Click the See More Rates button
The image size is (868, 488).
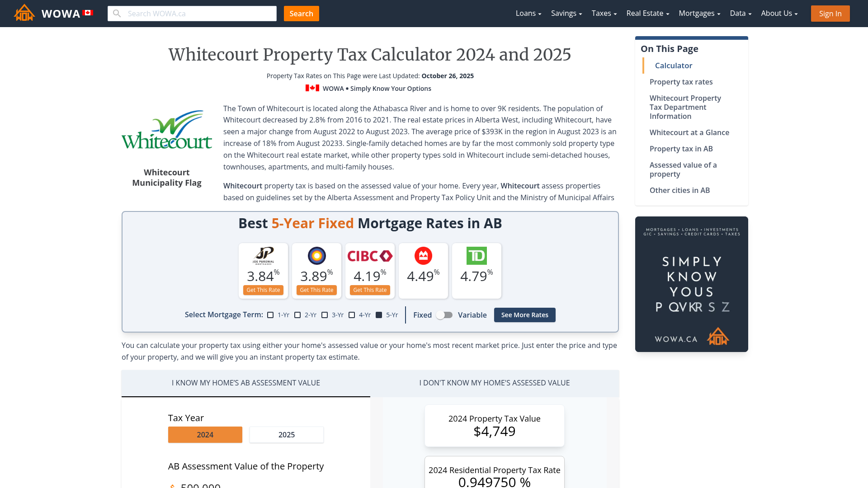click(x=524, y=315)
